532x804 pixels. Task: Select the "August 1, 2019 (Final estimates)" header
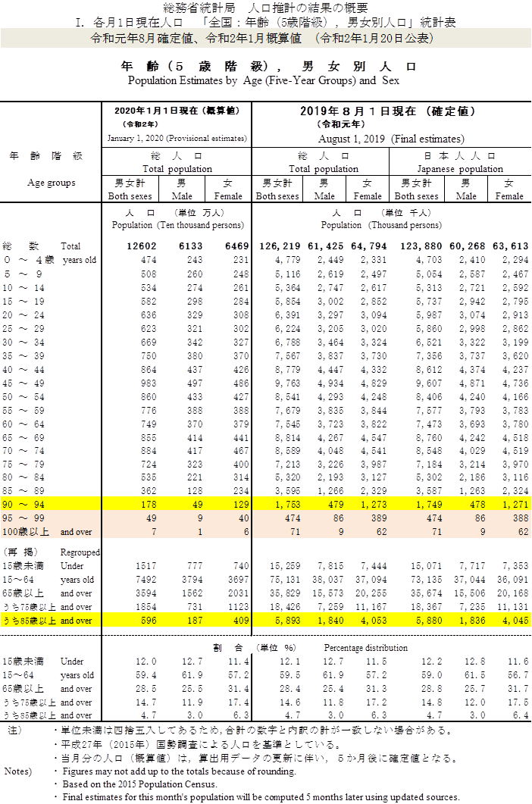coord(391,139)
